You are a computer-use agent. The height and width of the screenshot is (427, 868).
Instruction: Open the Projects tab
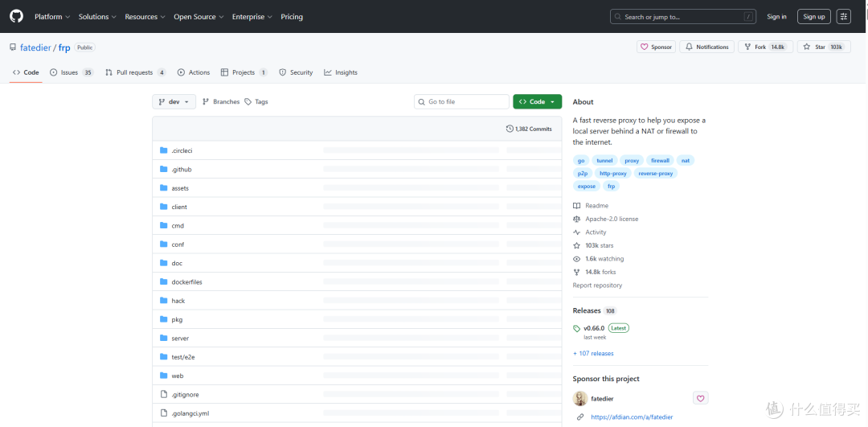click(244, 72)
